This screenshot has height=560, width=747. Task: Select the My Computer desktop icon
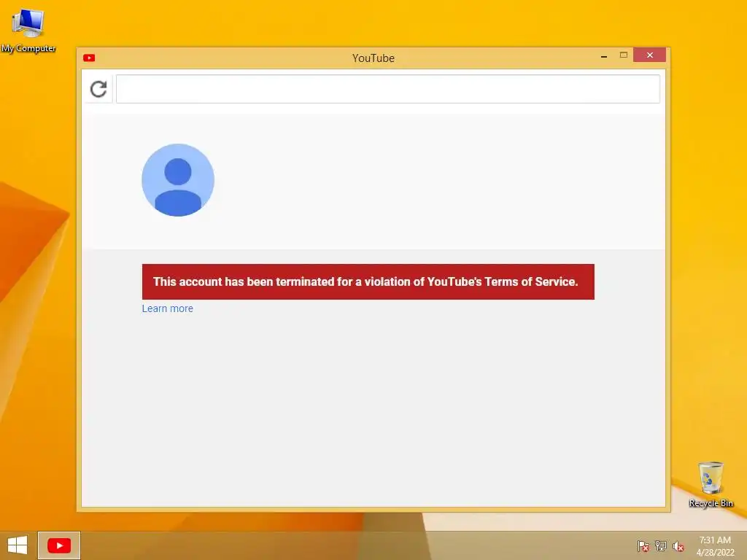pos(28,30)
